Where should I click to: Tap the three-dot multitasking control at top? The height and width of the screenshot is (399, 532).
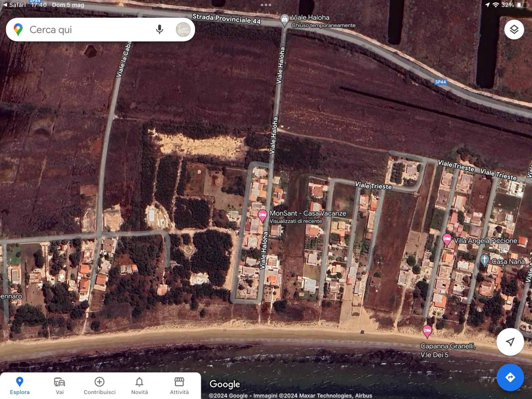(266, 5)
